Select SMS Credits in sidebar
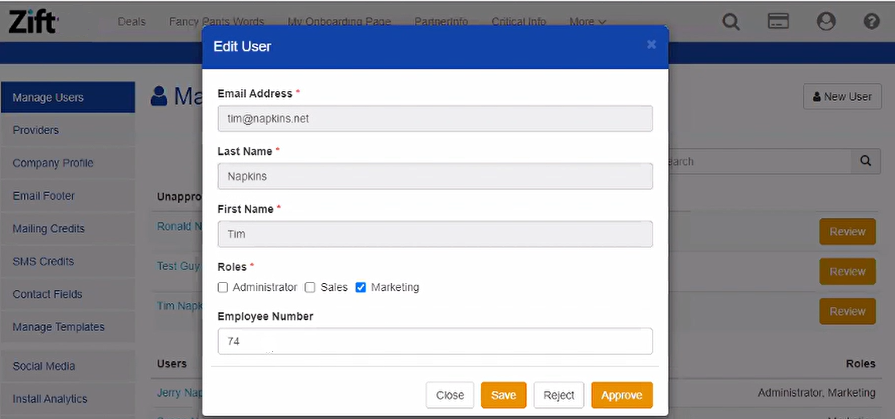895x419 pixels. click(x=67, y=261)
